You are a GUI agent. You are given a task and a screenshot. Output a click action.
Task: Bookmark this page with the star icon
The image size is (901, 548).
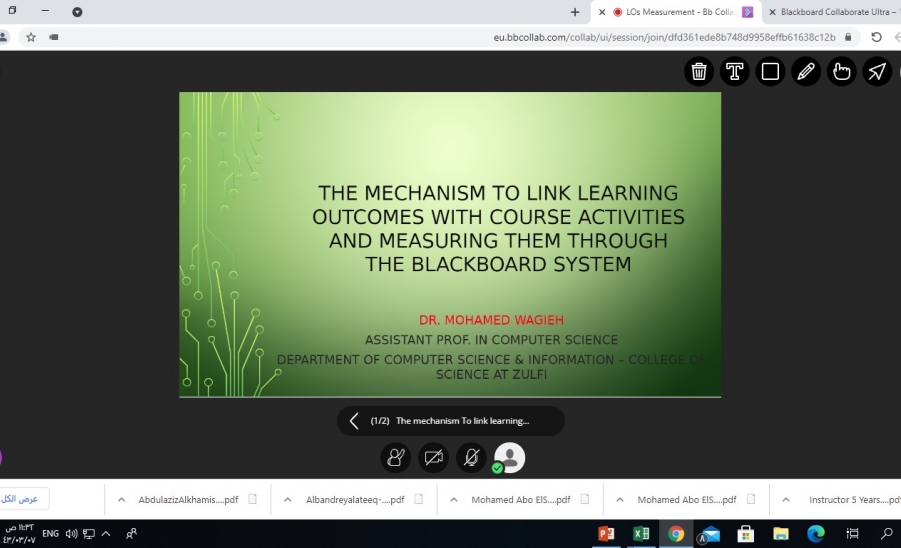click(x=31, y=37)
